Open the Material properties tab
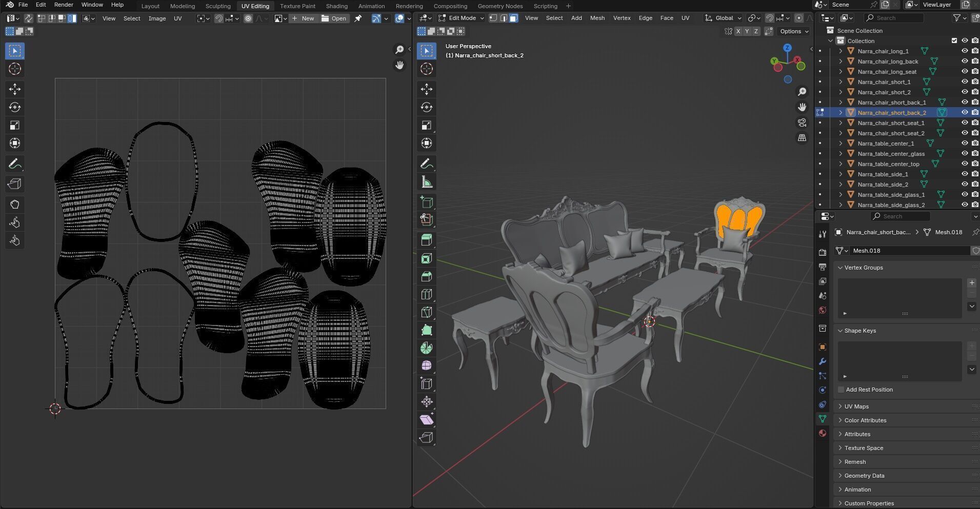The image size is (980, 509). click(x=823, y=433)
